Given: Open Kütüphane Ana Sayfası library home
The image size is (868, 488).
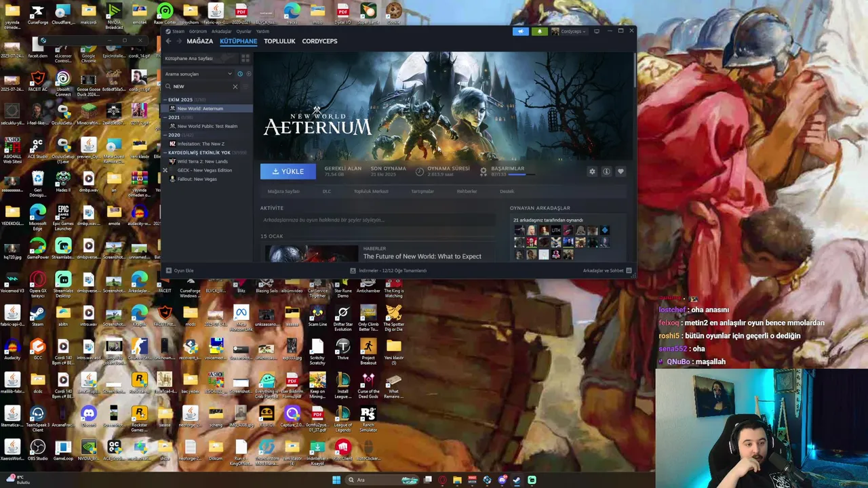Looking at the screenshot, I should [201, 58].
